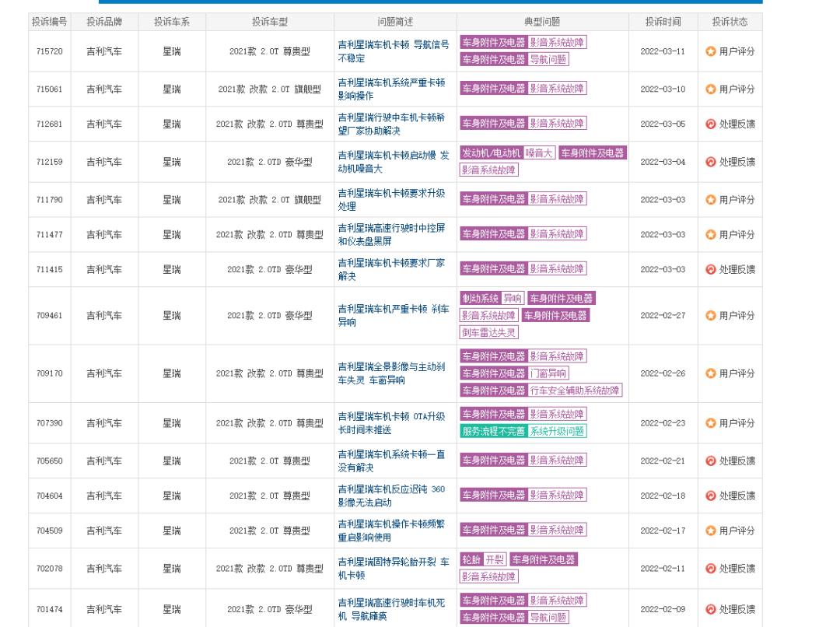Open complaint link 吉利星瑞车机卡顿 导航信号不稳定

394,51
